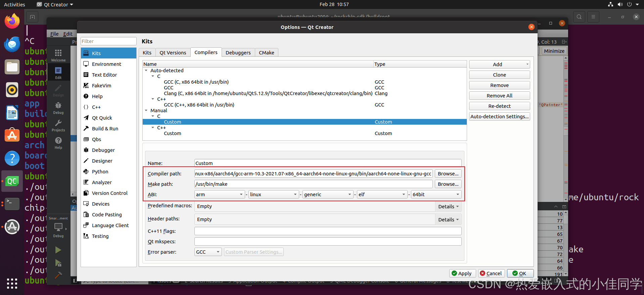Open ABI OS dropdown showing linux
Viewport: 644px width, 295px height.
(x=273, y=195)
